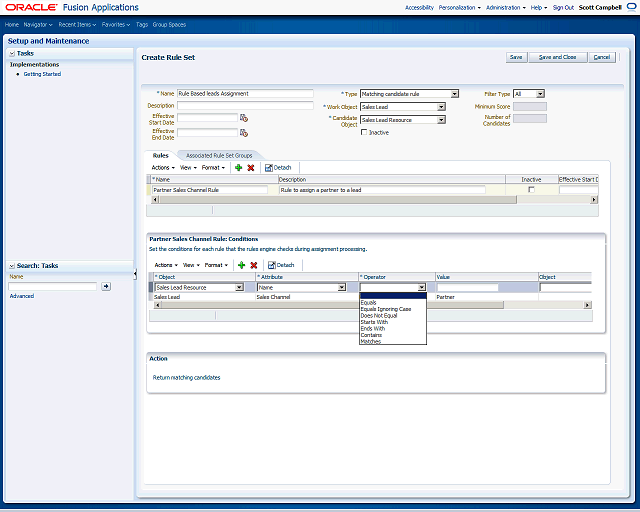Open the Personalization menu

coord(460,7)
